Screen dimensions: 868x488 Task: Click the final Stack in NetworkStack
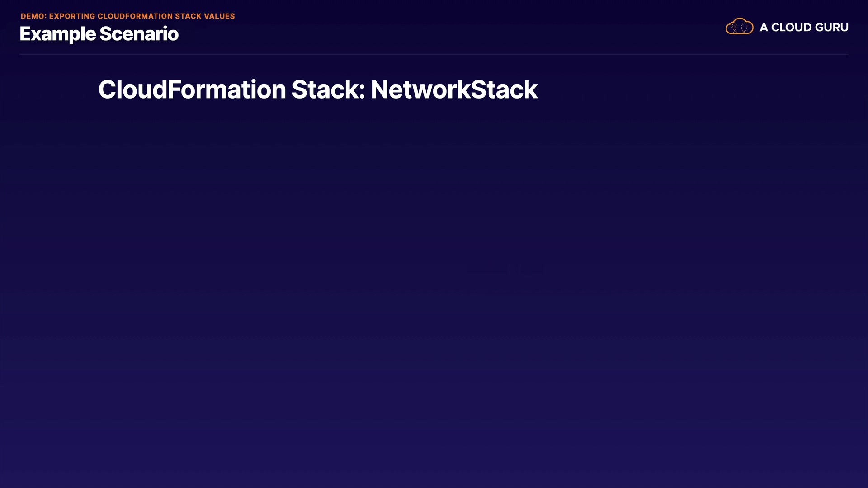tap(504, 89)
